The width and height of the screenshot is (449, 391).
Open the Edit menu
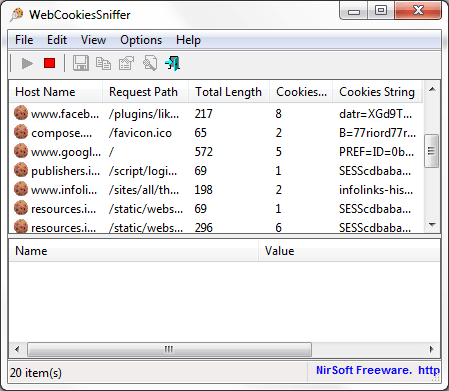click(x=57, y=40)
